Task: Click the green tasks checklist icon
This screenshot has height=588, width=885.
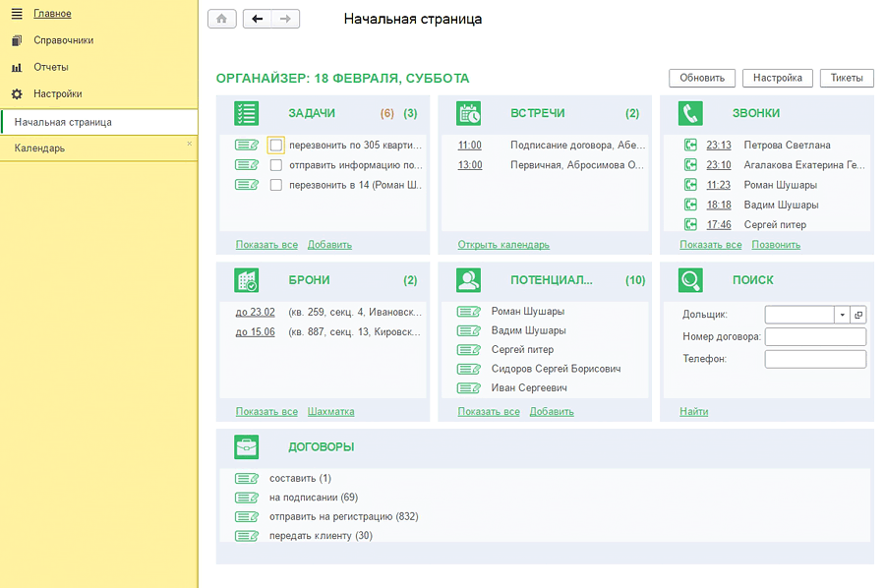Action: click(247, 113)
